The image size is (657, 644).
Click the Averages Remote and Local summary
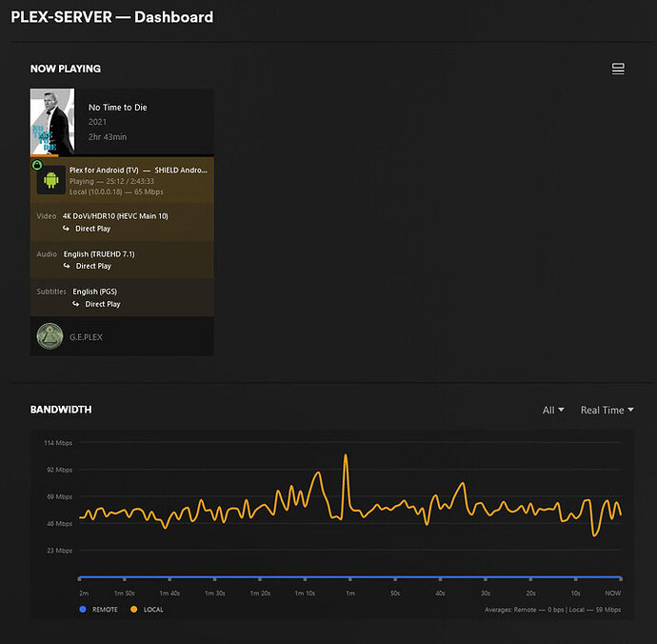pyautogui.click(x=553, y=610)
